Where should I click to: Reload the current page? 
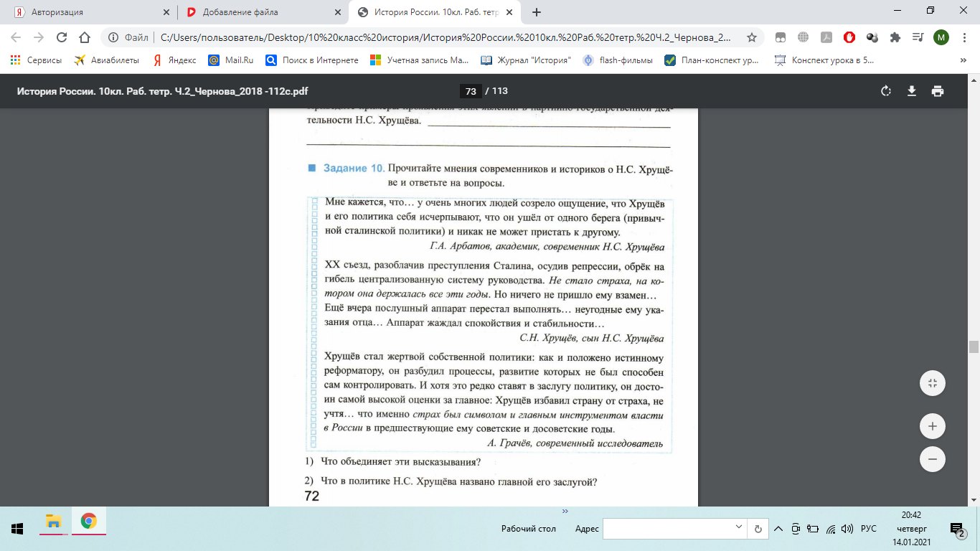[62, 37]
